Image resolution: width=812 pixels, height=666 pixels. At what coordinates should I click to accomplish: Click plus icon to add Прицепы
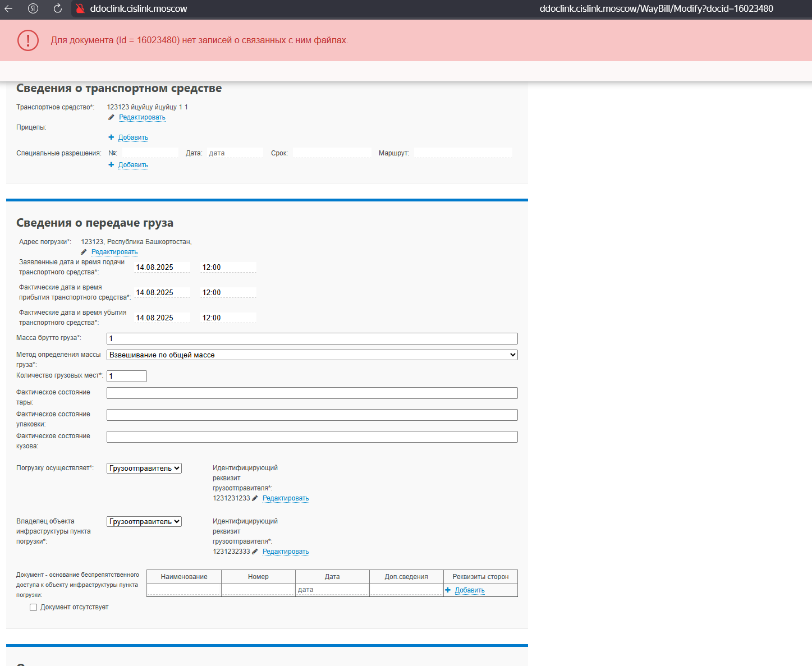111,137
